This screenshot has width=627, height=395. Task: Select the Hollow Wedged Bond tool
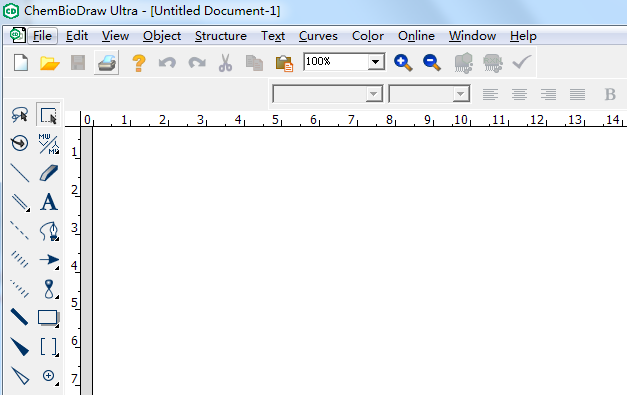(19, 376)
